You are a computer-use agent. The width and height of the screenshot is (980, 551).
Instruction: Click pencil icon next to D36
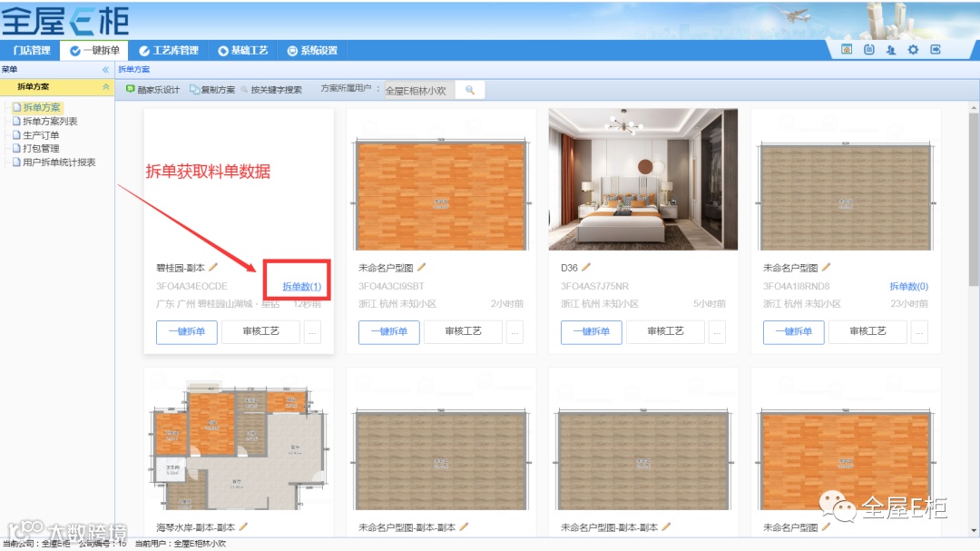pyautogui.click(x=585, y=267)
